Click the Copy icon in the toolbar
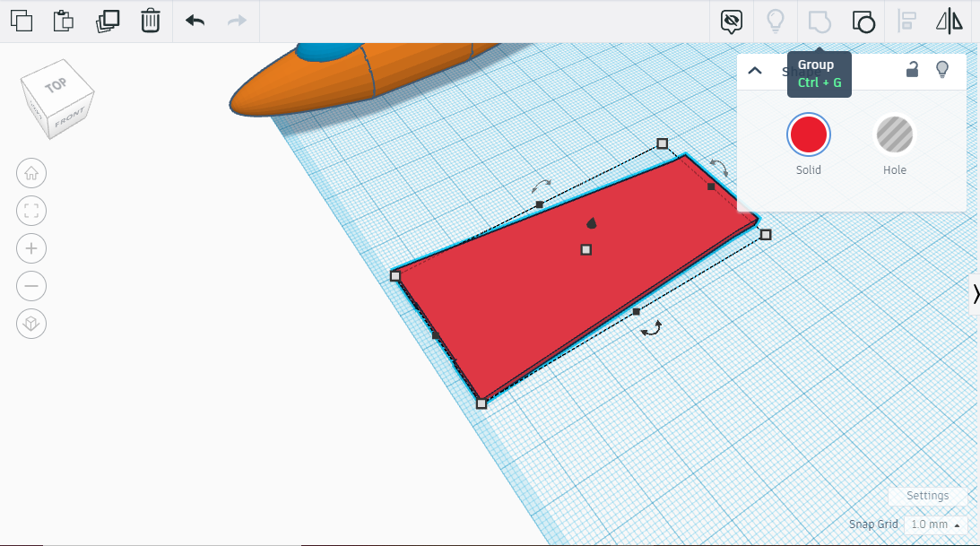The image size is (980, 546). click(x=22, y=21)
